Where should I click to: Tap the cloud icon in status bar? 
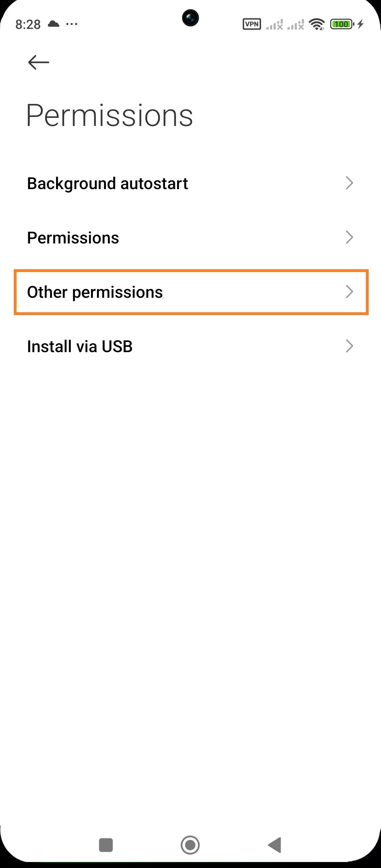click(54, 24)
